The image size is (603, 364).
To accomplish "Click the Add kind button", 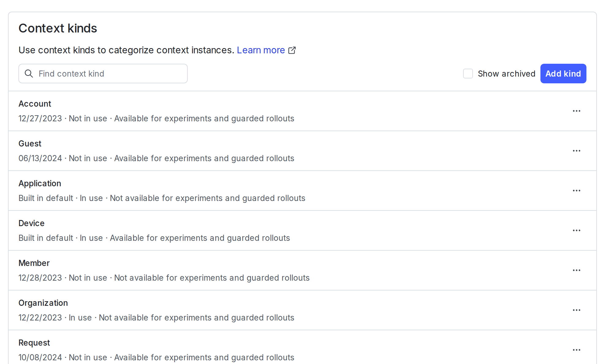I will tap(563, 74).
